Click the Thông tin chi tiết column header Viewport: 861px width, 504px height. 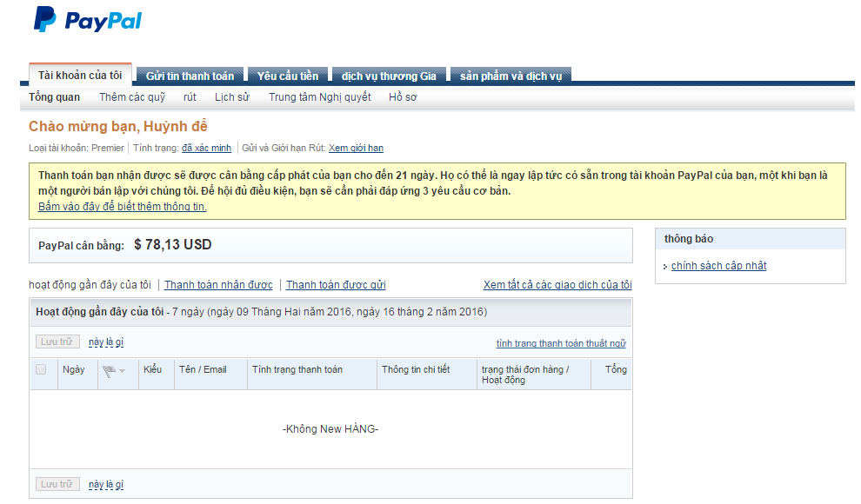coord(416,369)
